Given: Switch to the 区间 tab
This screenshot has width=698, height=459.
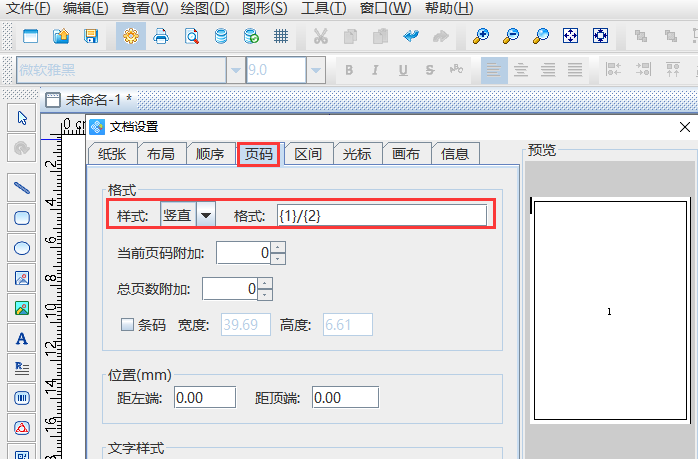Looking at the screenshot, I should (x=308, y=154).
